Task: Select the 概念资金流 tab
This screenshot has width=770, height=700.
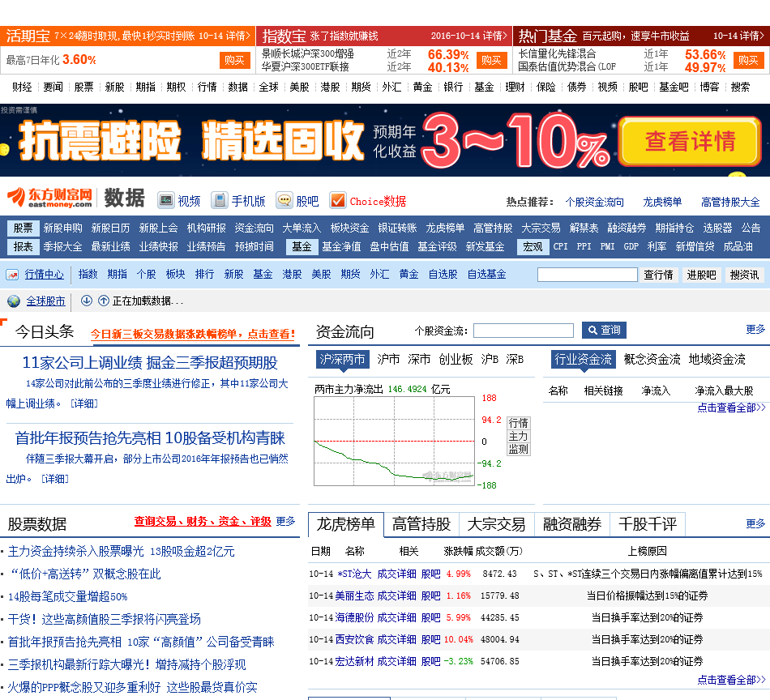Action: (x=652, y=360)
